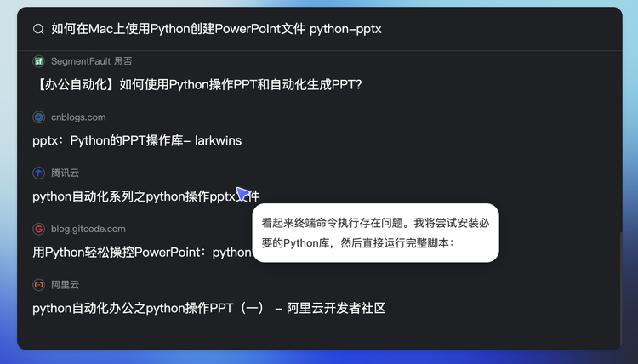Click the 腾讯云 blue favicon
The image size is (638, 364).
(38, 173)
